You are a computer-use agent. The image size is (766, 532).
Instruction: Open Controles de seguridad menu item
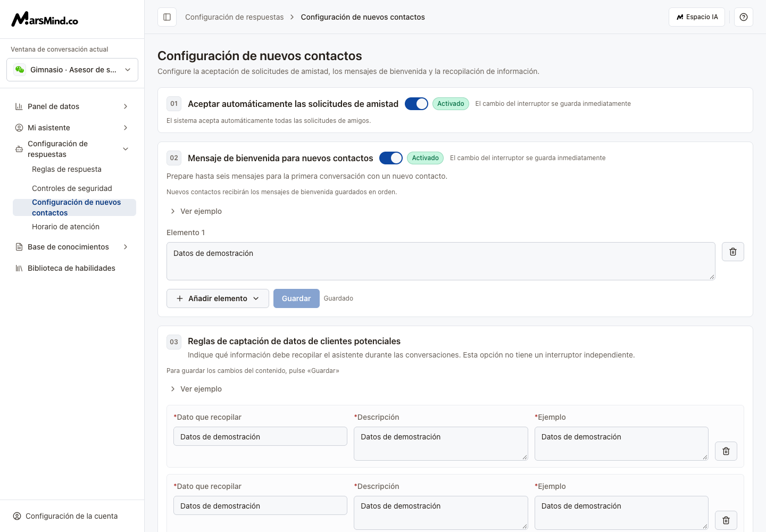pos(72,188)
